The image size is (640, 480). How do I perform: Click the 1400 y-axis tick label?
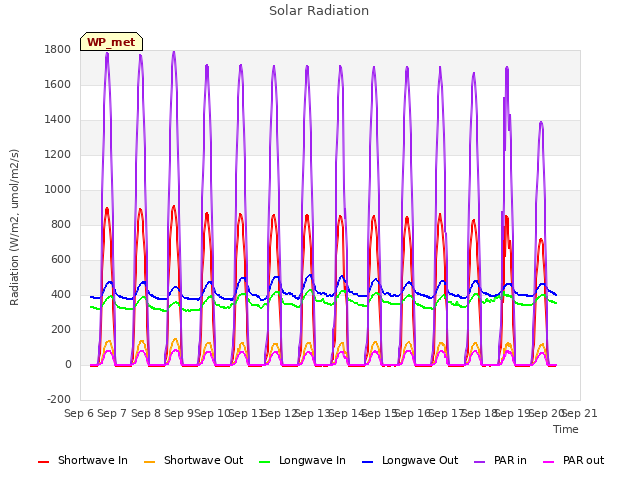(x=58, y=120)
